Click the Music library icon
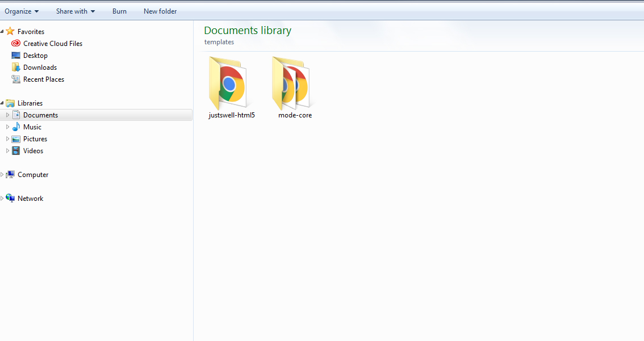This screenshot has width=644, height=341. coord(16,127)
